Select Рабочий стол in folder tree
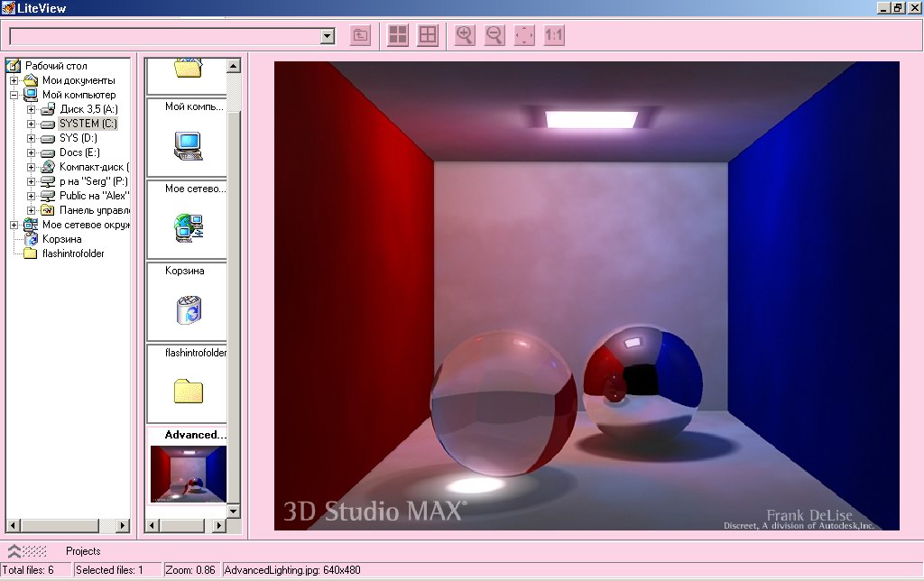This screenshot has width=924, height=581. (56, 65)
